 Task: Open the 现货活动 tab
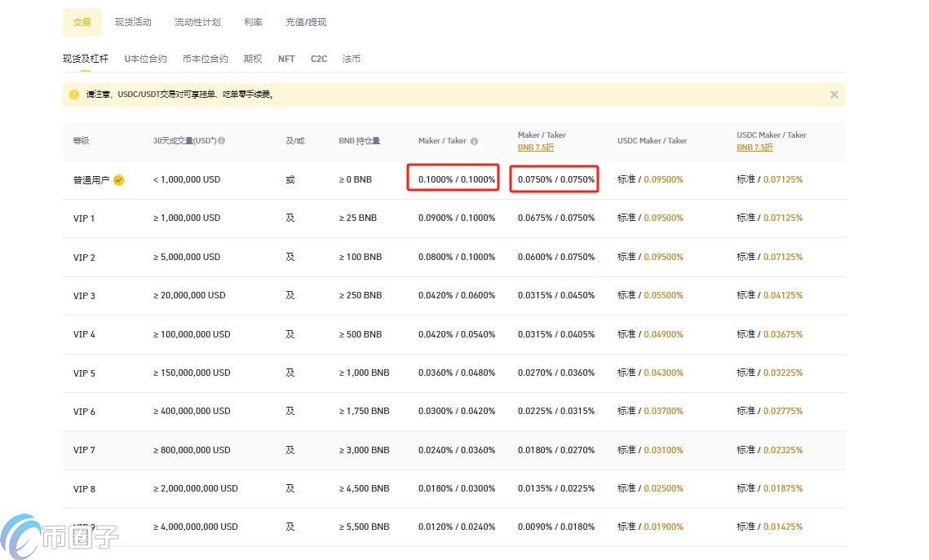point(133,23)
